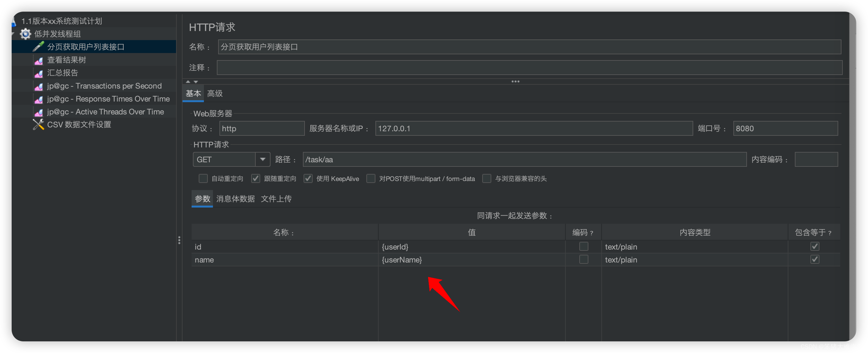868x353 pixels.
Task: Open CSV 数据文件设置 config element
Action: (79, 124)
